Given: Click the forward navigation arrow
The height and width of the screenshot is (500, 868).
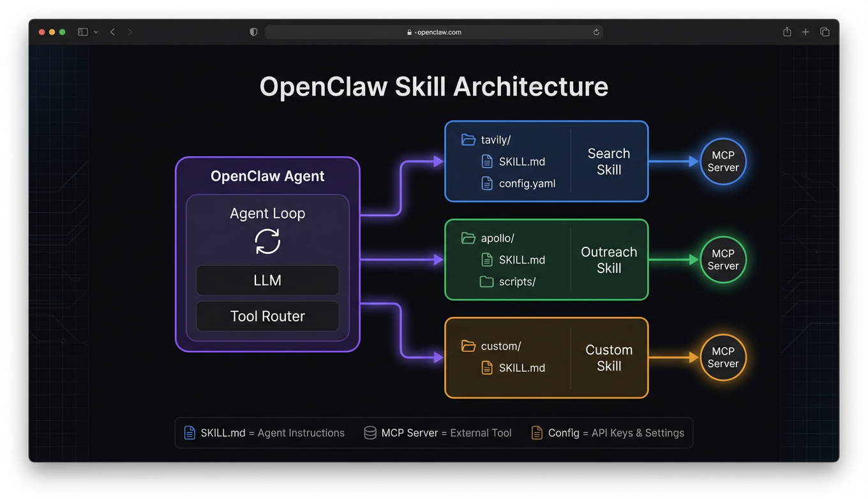Looking at the screenshot, I should pyautogui.click(x=130, y=32).
